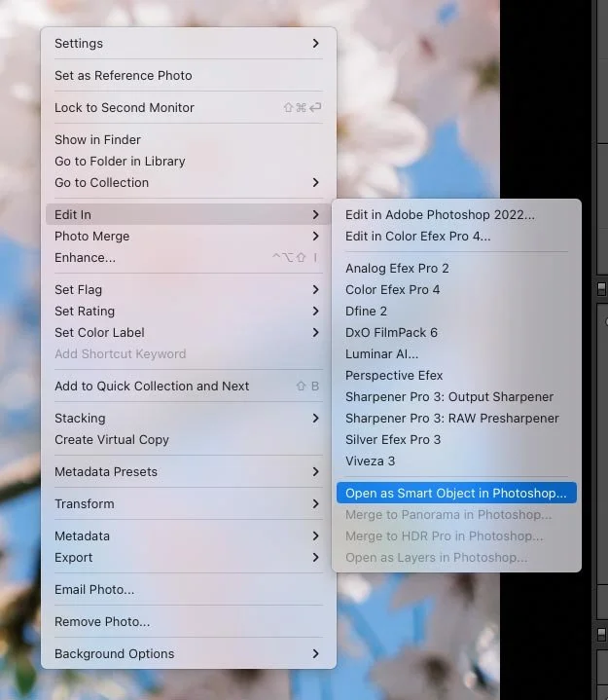Image resolution: width=608 pixels, height=700 pixels.
Task: Choose Sharpener Pro 3: RAW Presharpener
Action: pyautogui.click(x=456, y=419)
